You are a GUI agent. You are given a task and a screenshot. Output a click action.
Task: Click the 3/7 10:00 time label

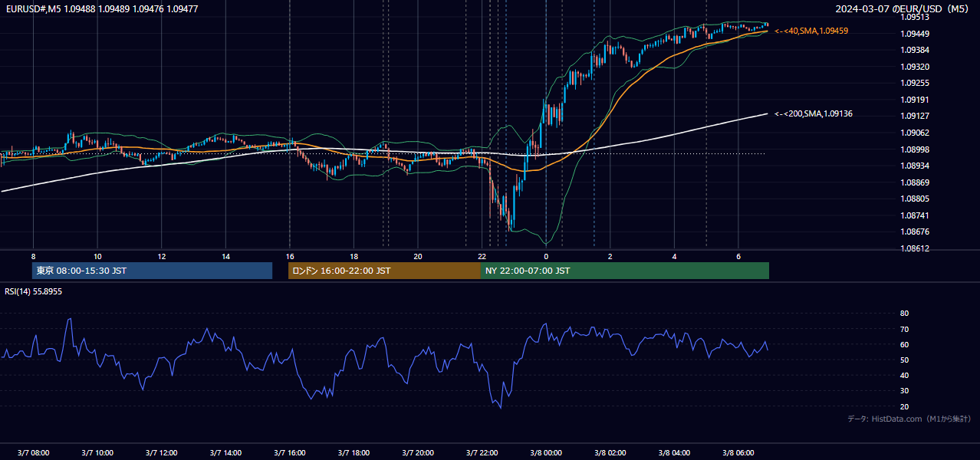click(97, 452)
